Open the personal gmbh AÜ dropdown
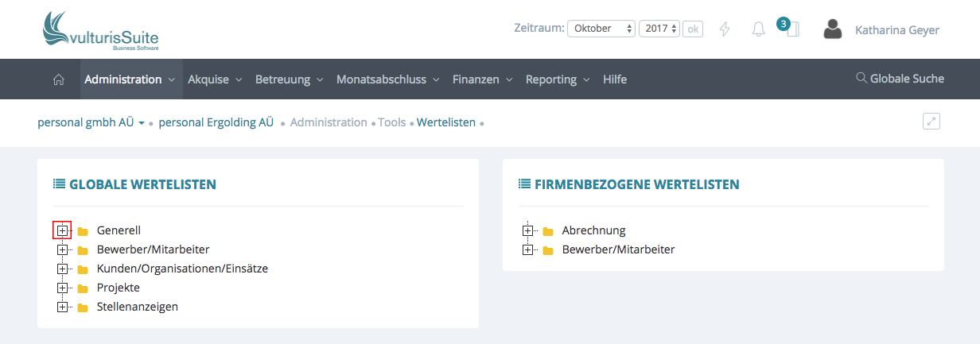Viewport: 980px width, 344px height. pyautogui.click(x=91, y=122)
